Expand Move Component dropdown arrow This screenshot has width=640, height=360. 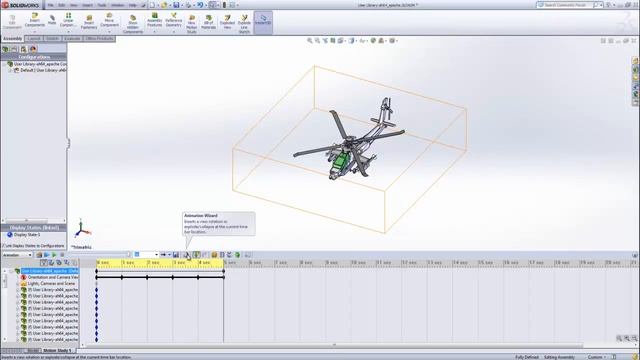(x=109, y=31)
